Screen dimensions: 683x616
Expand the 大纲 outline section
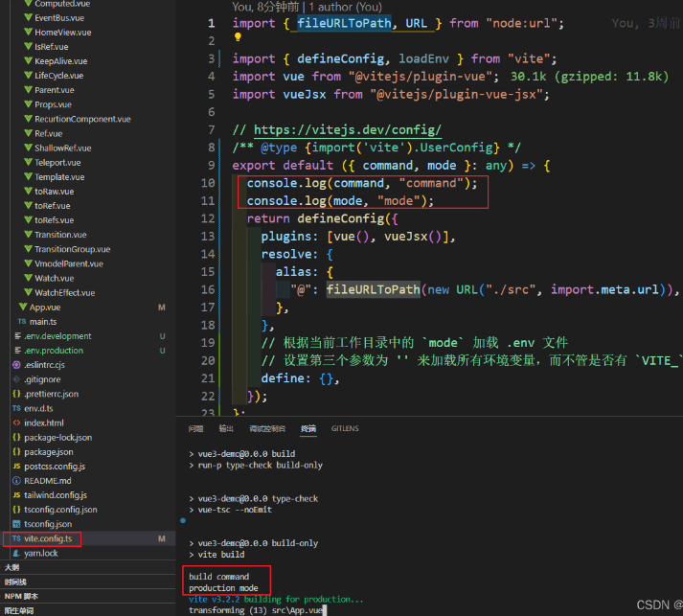12,567
